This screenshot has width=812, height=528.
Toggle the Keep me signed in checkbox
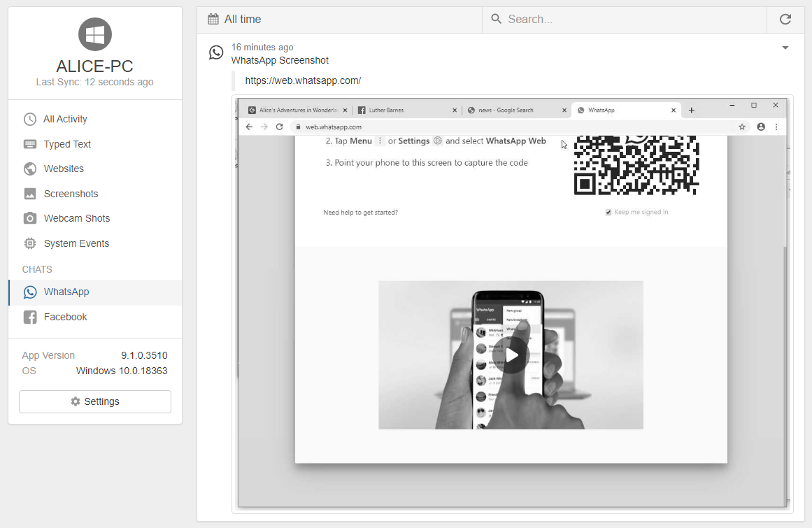tap(608, 212)
